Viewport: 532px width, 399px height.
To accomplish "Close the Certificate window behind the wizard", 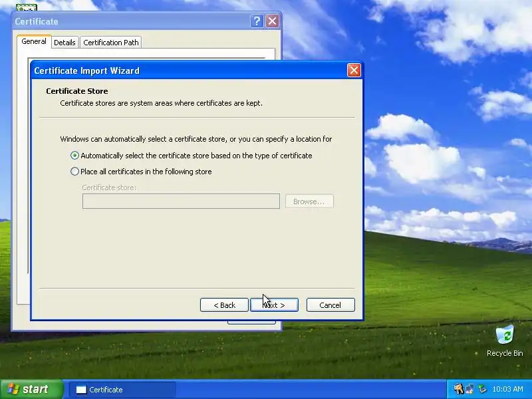I will pos(272,21).
